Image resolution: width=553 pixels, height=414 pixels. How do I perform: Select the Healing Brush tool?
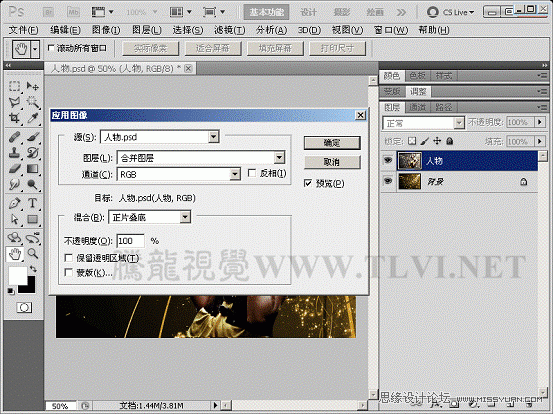click(14, 136)
